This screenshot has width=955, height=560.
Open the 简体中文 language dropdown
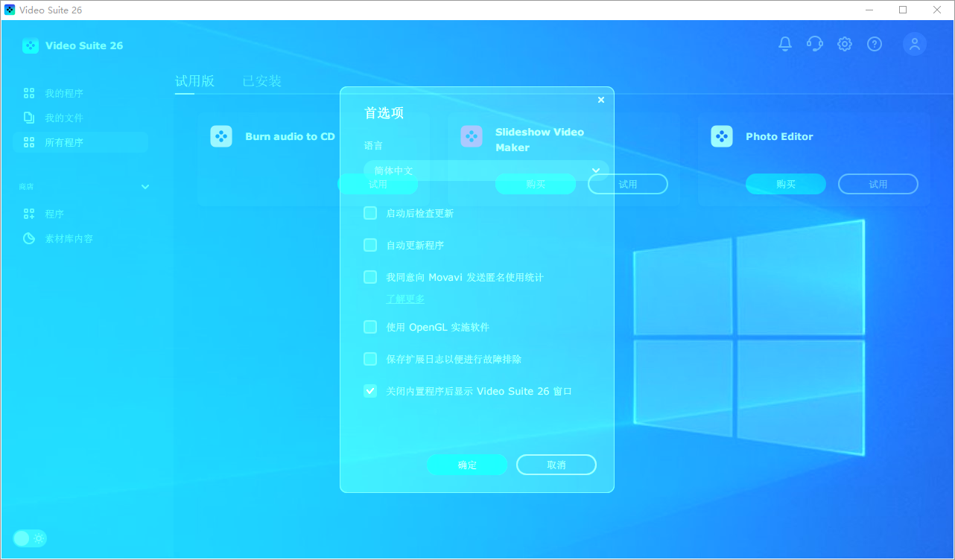pos(486,171)
